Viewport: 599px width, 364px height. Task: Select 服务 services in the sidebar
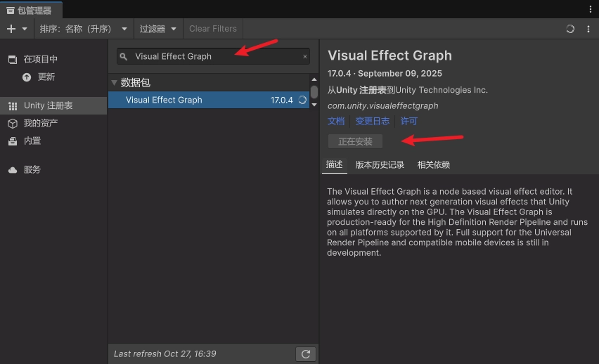[x=32, y=169]
